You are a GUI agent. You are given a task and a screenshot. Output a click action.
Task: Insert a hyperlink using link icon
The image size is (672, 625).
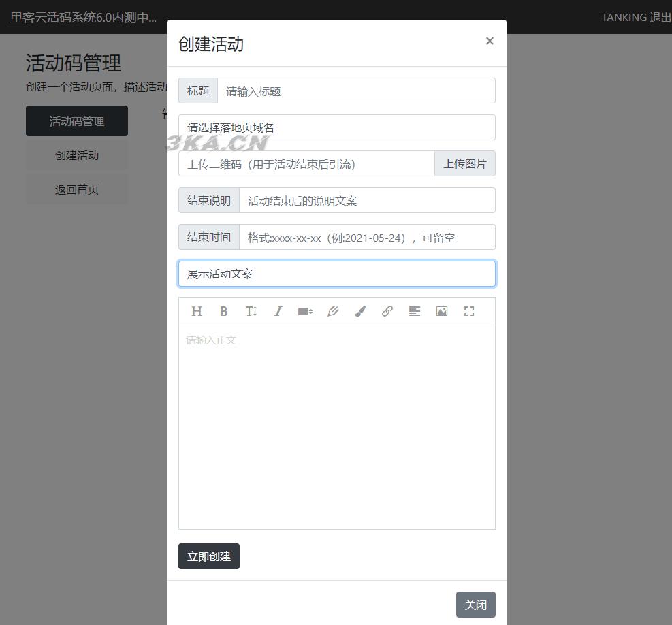387,311
